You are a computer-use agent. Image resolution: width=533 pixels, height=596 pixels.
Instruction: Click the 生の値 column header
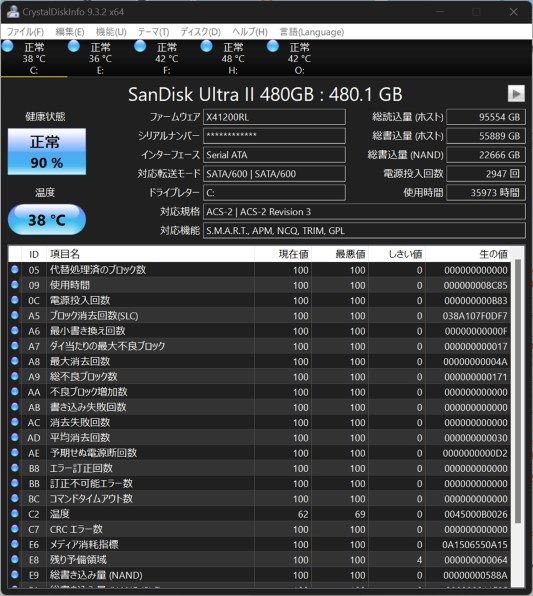point(468,254)
